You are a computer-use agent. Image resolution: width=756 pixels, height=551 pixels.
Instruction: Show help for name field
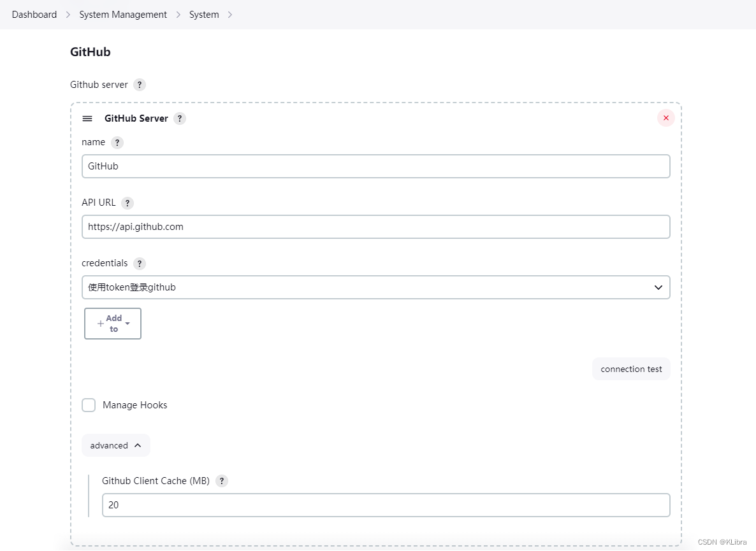pos(117,143)
